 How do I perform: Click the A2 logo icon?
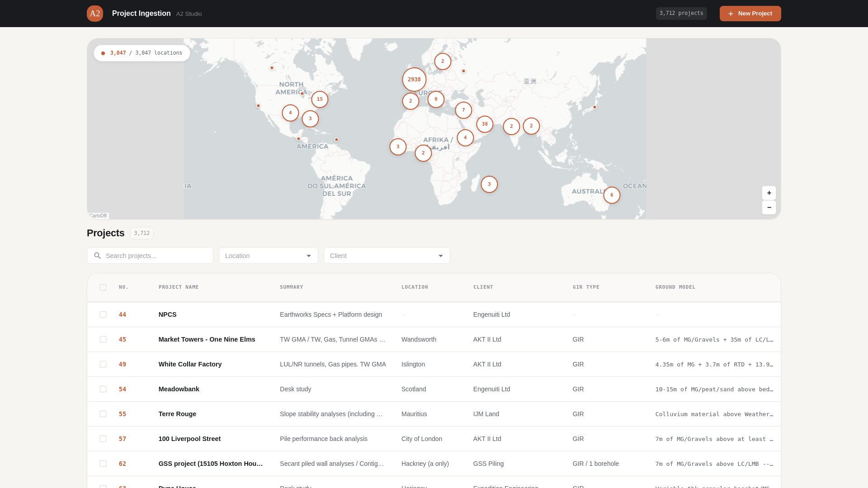(x=95, y=14)
